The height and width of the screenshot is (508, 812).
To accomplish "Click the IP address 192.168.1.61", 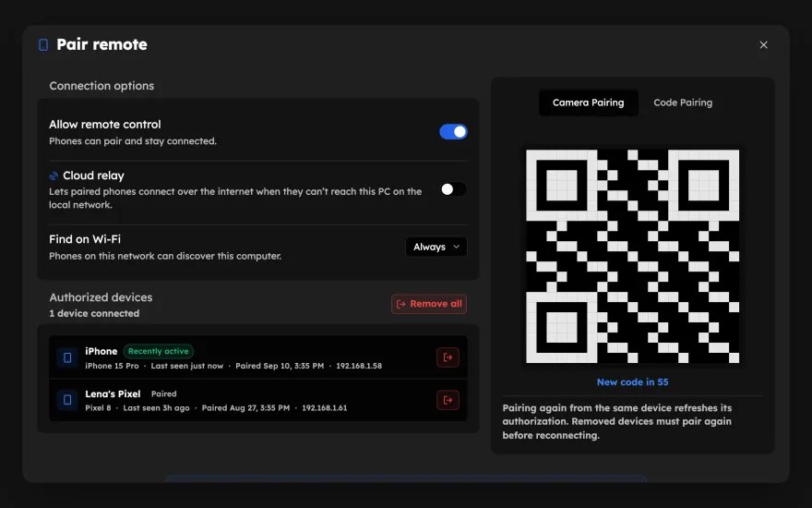I will pyautogui.click(x=324, y=408).
